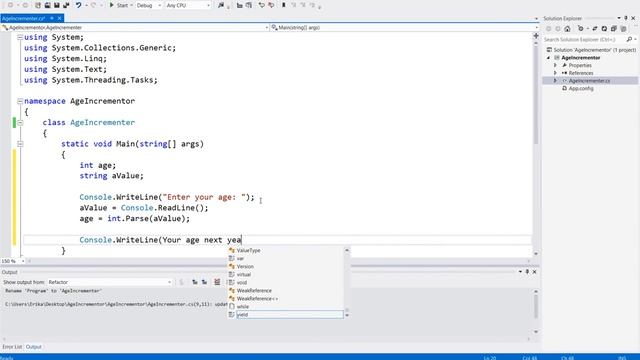Start debugging with the green Start button
The width and height of the screenshot is (640, 360).
click(119, 5)
